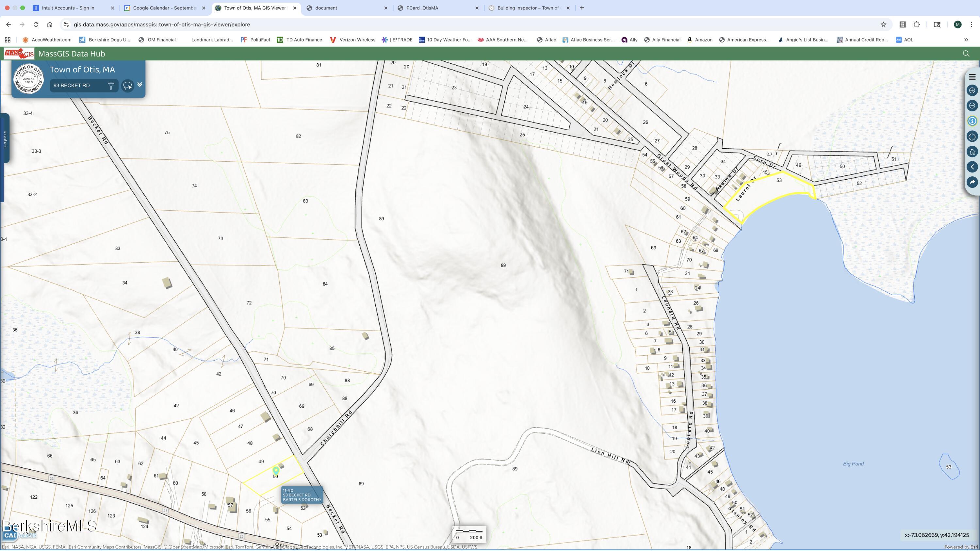This screenshot has width=980, height=551.
Task: Expand the Layers side panel
Action: click(x=5, y=139)
